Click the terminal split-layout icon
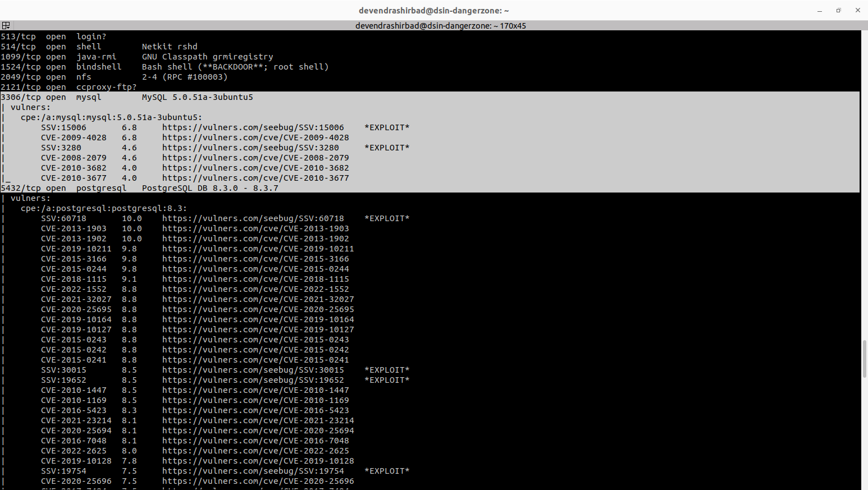868x490 pixels. pos(6,25)
